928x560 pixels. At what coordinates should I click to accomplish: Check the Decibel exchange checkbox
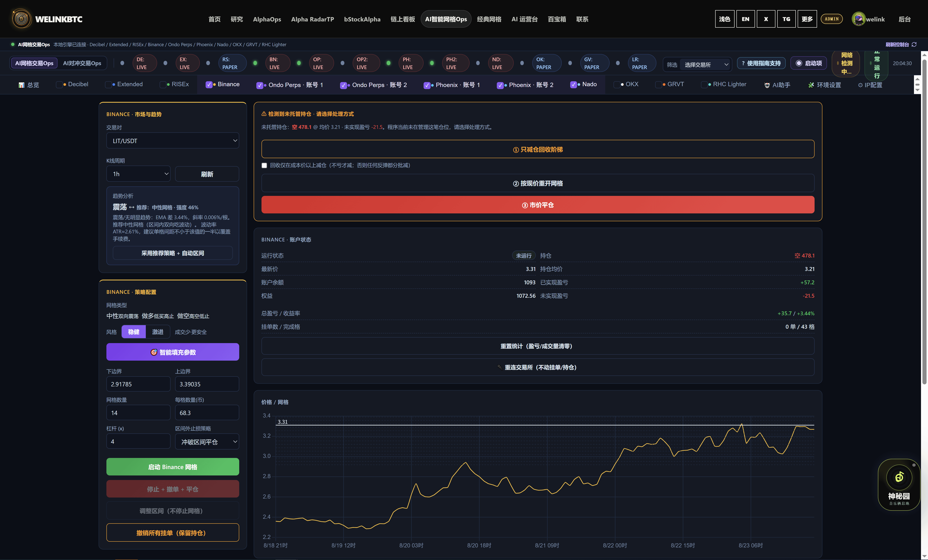pos(59,84)
